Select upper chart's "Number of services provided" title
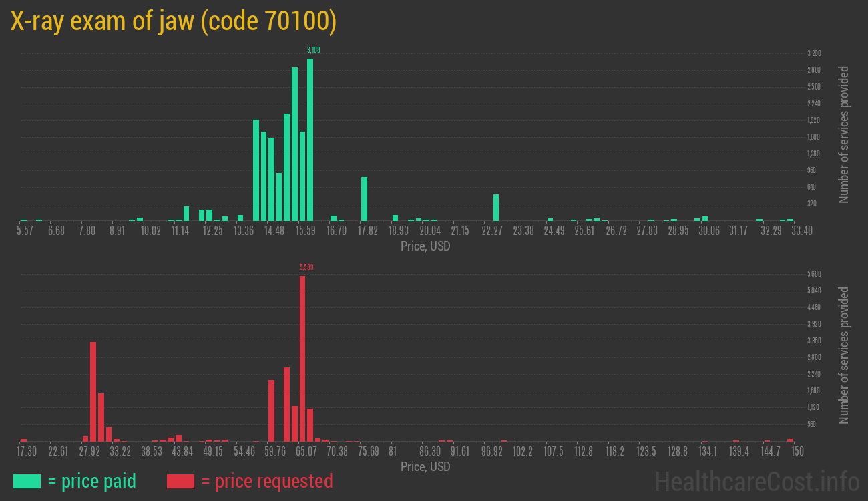Image resolution: width=868 pixels, height=501 pixels. coord(844,135)
